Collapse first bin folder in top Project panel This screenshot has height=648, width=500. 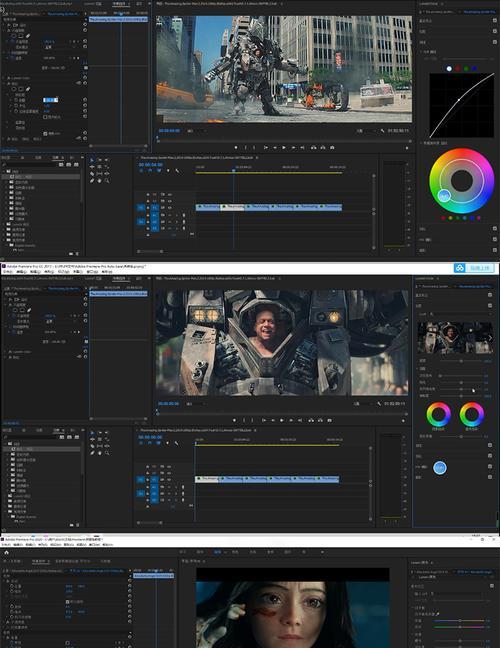point(6,172)
